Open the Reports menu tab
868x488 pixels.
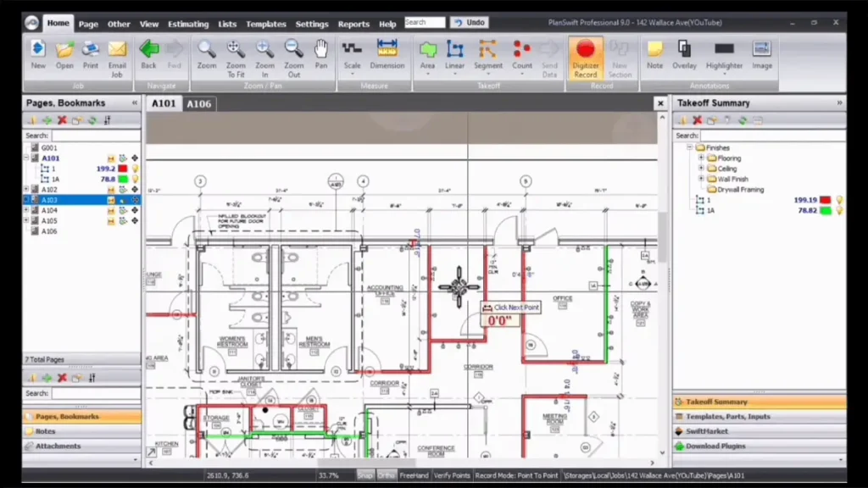click(x=353, y=24)
